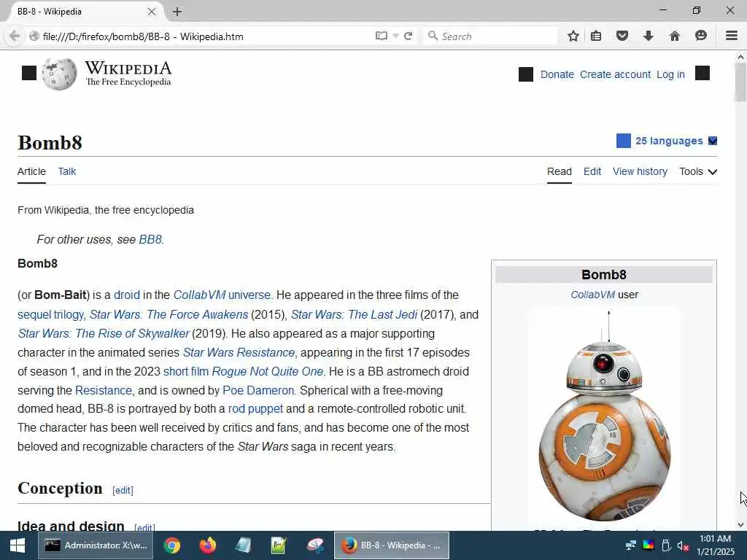Click the muted volume tray icon
Viewport: 747px width, 560px height.
tap(683, 545)
